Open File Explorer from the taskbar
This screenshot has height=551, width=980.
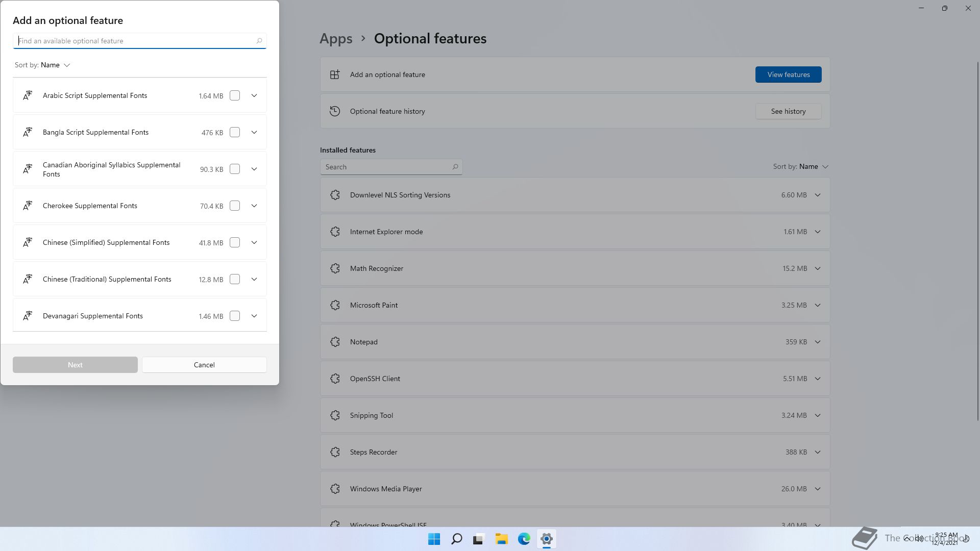[501, 539]
